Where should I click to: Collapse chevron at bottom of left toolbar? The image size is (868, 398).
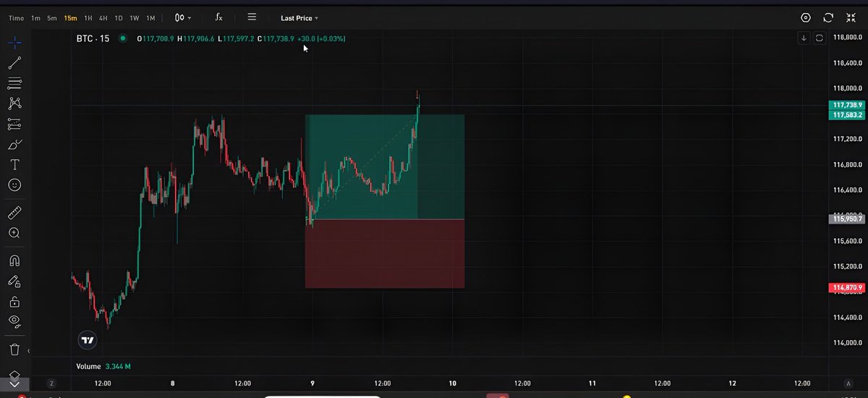click(x=14, y=385)
